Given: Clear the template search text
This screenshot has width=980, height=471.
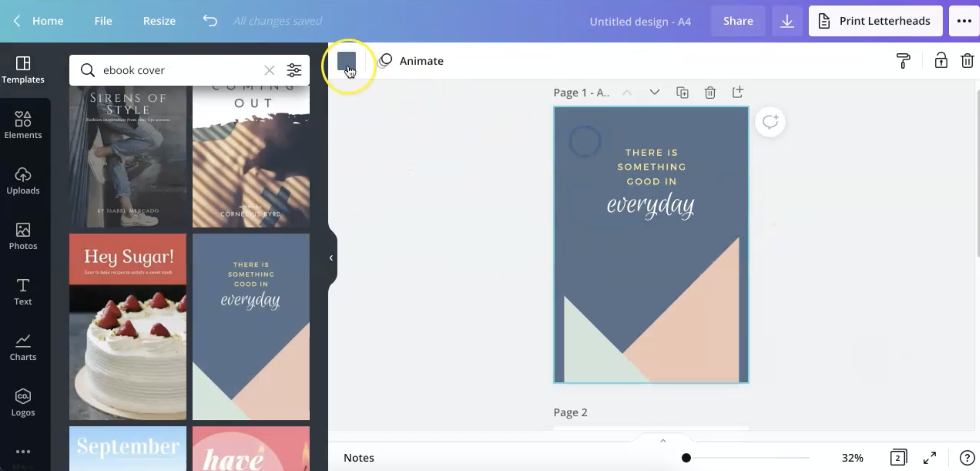Looking at the screenshot, I should [x=269, y=70].
